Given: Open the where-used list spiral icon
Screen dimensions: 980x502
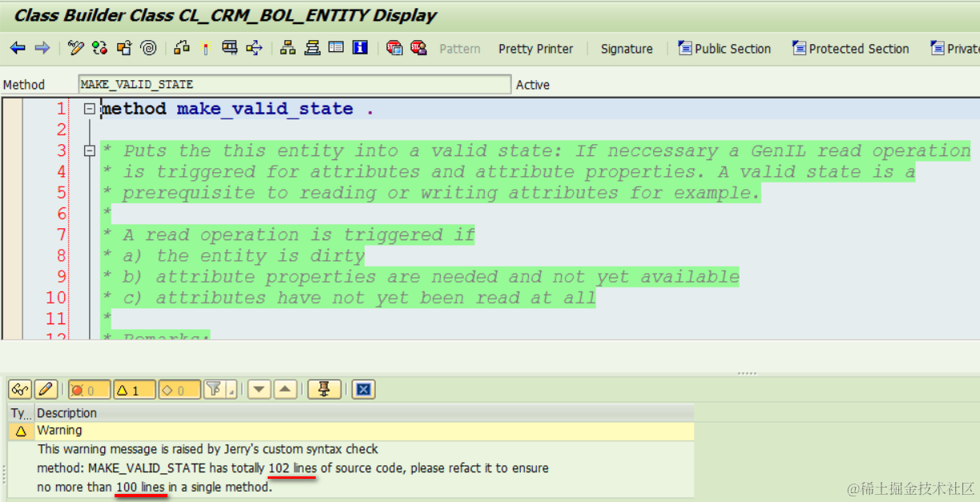Looking at the screenshot, I should click(148, 49).
